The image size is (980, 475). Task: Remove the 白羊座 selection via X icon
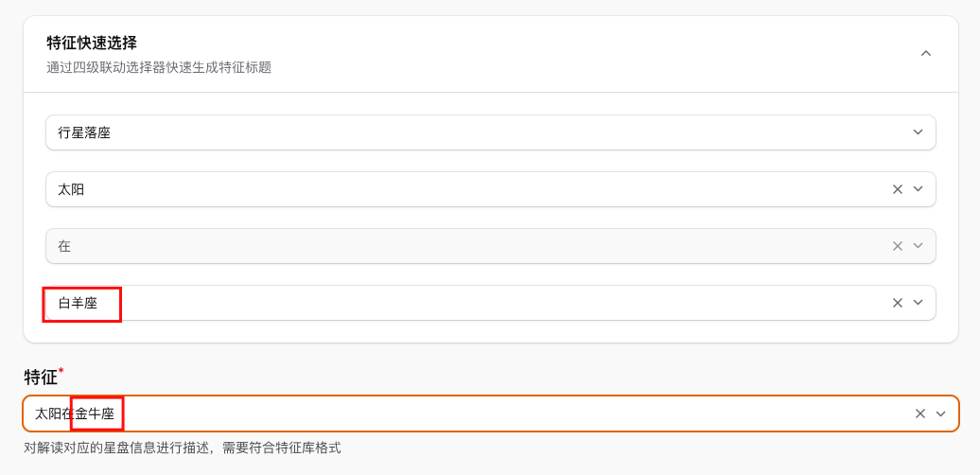pos(898,303)
